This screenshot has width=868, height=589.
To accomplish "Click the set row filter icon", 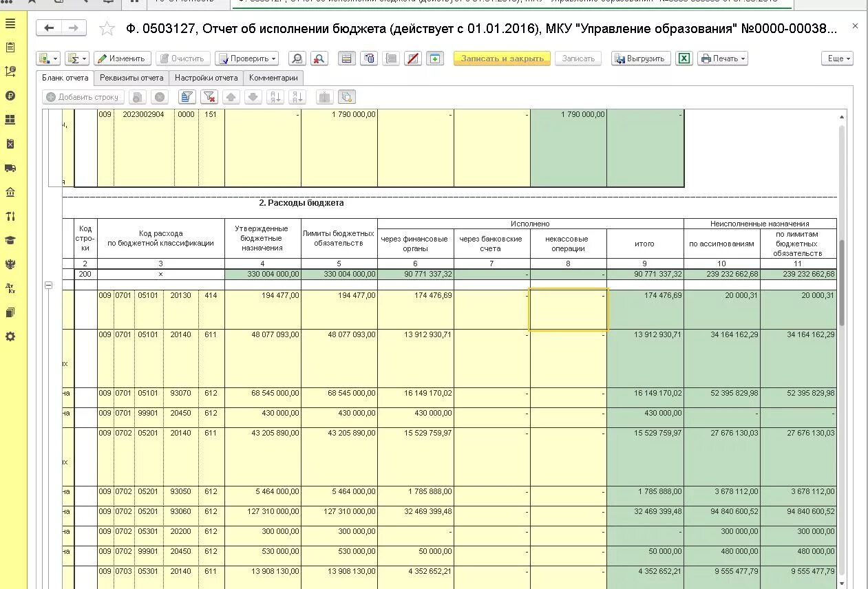I will 187,97.
